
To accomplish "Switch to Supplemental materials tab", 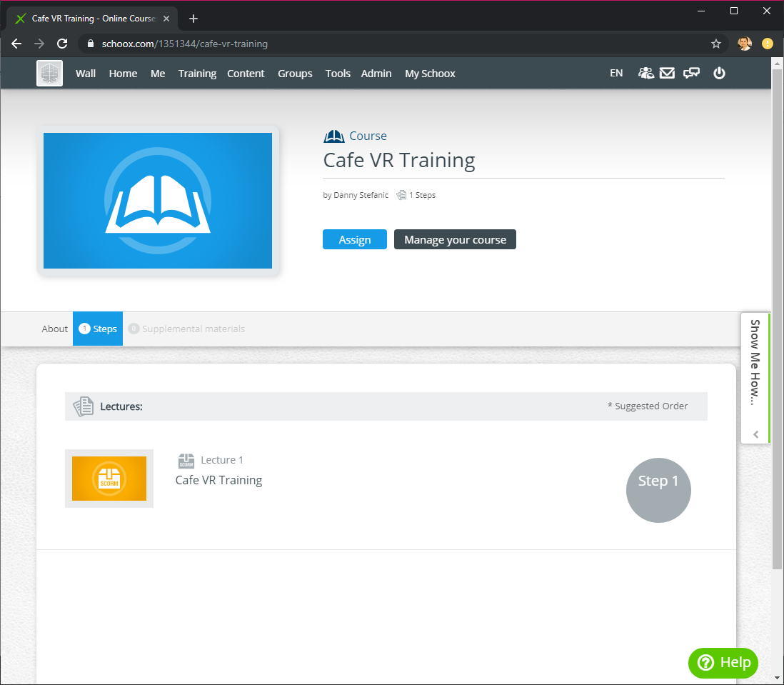I will [x=186, y=329].
